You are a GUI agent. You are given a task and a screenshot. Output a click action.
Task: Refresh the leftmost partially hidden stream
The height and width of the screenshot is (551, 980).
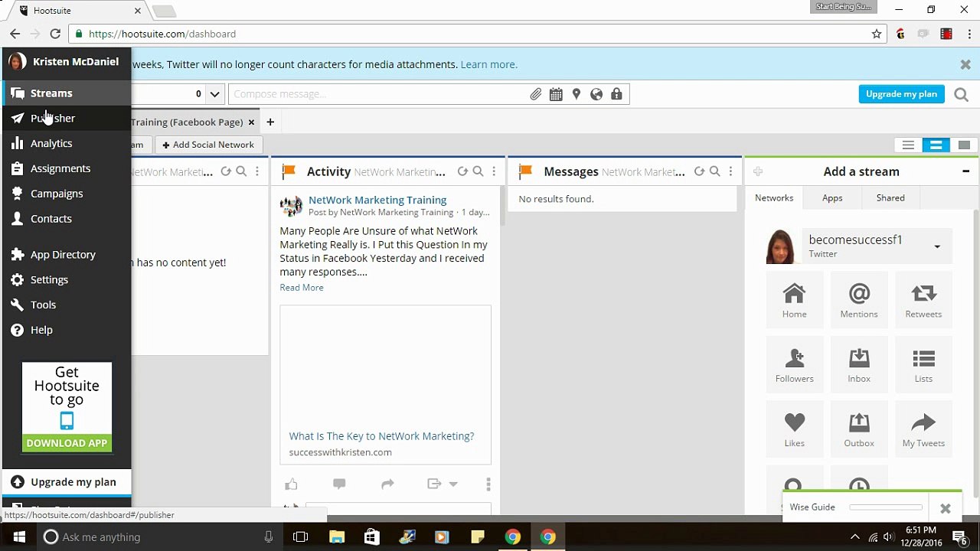click(226, 171)
